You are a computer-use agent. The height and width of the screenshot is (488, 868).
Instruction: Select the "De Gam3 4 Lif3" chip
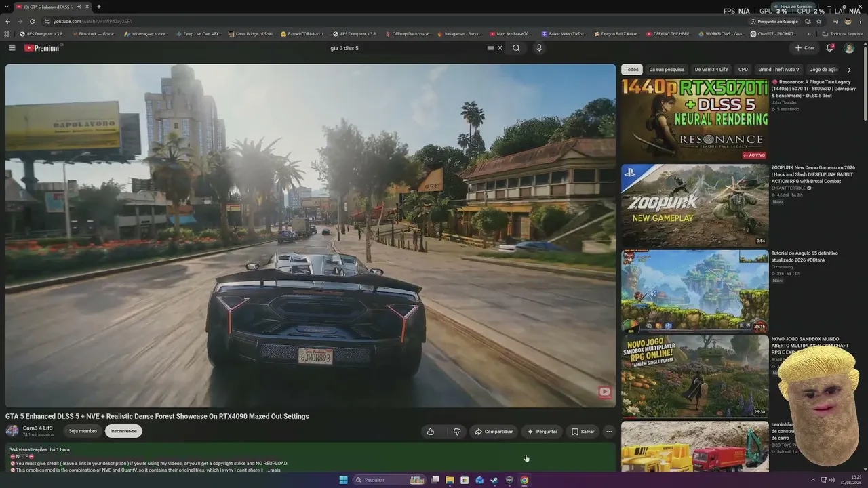click(x=711, y=70)
